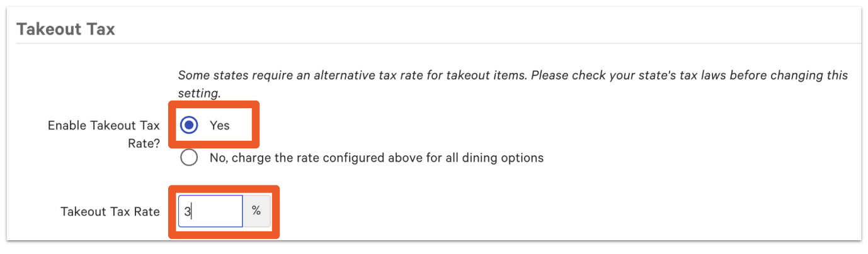
Task: Click the "Takeout Tax Rate" field label
Action: pos(110,212)
